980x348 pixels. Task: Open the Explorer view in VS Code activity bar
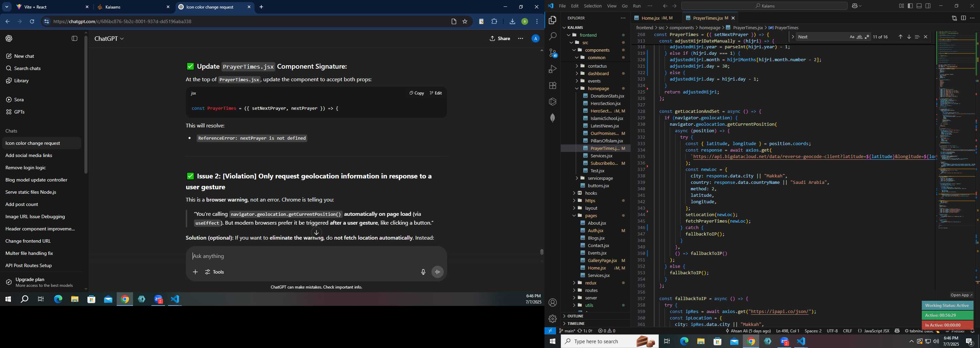click(x=552, y=20)
